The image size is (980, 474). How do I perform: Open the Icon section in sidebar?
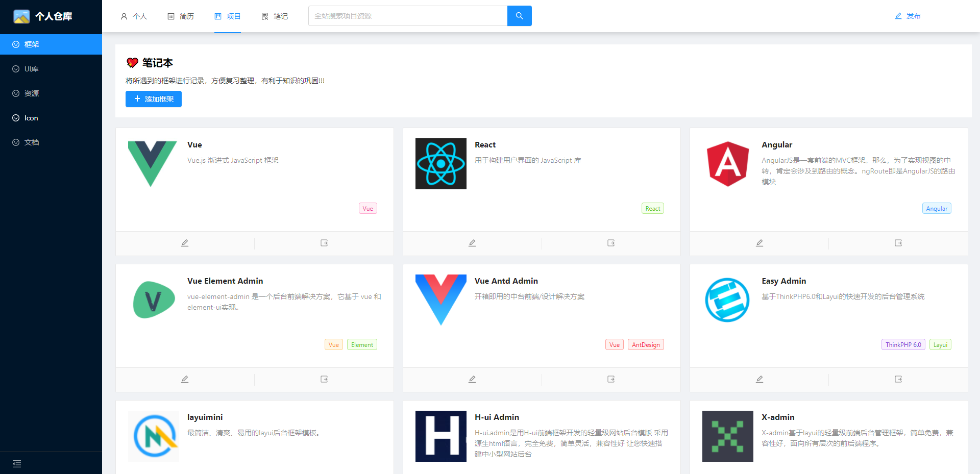tap(31, 118)
